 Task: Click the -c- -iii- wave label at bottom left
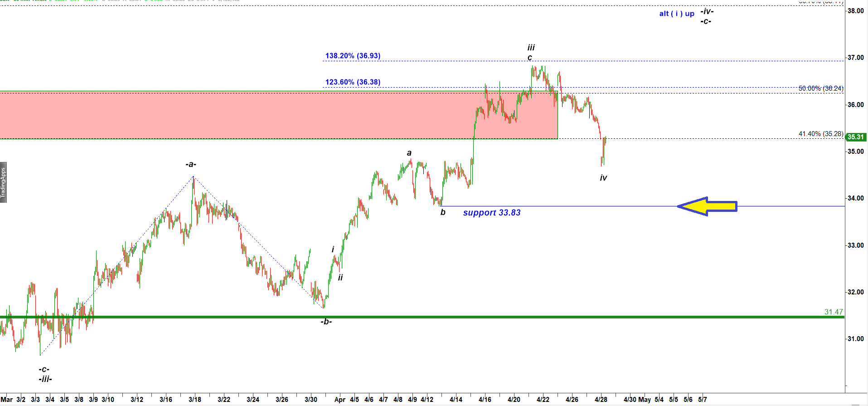point(44,374)
